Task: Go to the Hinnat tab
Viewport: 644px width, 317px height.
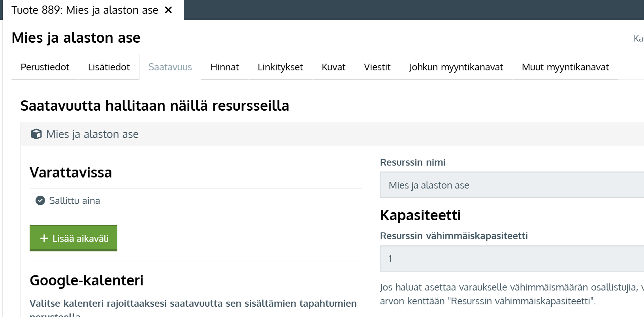Action: (x=224, y=67)
